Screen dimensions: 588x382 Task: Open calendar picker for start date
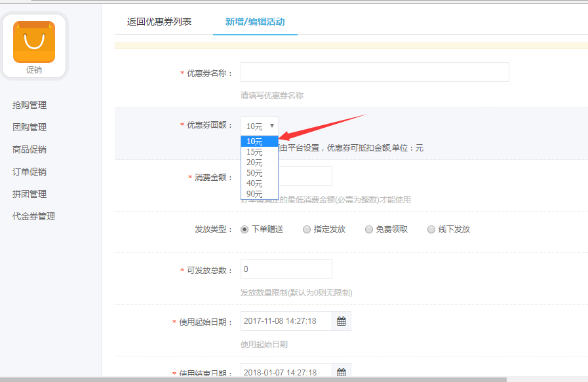(x=341, y=321)
